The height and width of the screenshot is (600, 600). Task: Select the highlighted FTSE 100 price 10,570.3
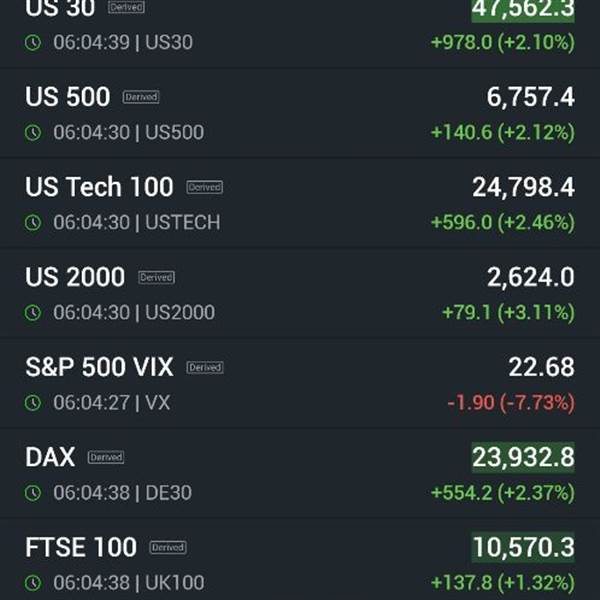coord(523,547)
